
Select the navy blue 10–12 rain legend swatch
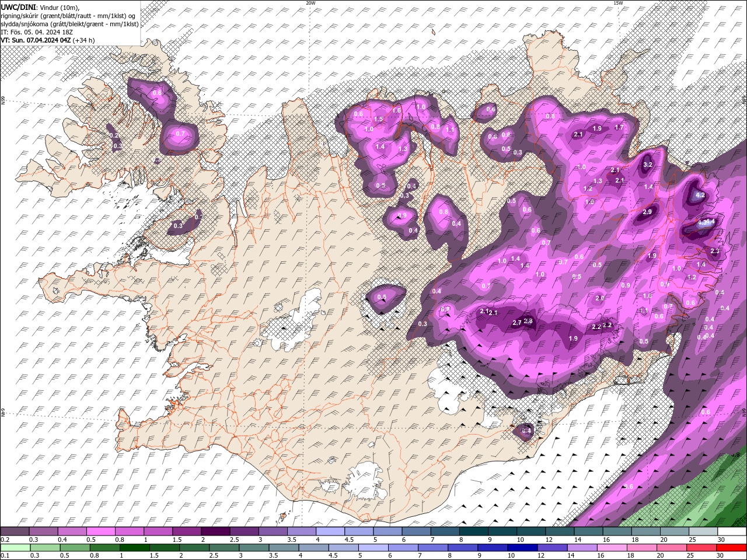tap(522, 548)
